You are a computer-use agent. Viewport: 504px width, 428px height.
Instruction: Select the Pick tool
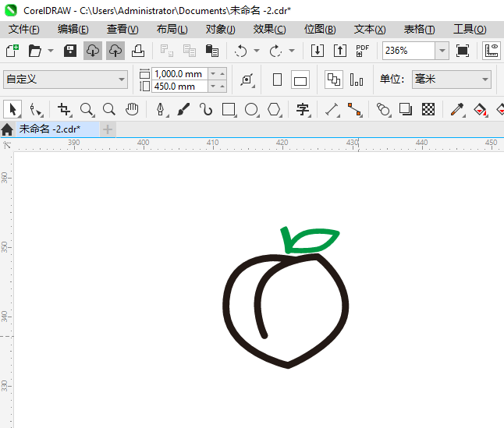[12, 109]
